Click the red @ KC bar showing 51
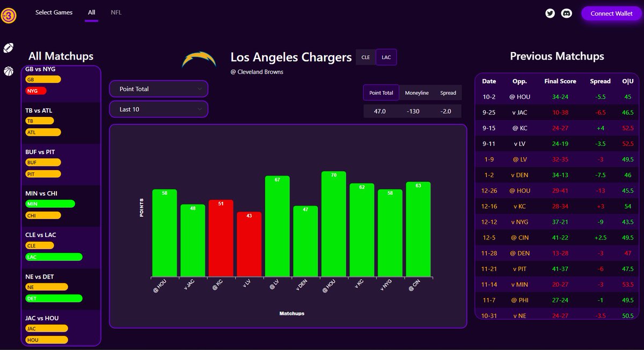Viewport: 644px width, 350px height. click(x=221, y=238)
